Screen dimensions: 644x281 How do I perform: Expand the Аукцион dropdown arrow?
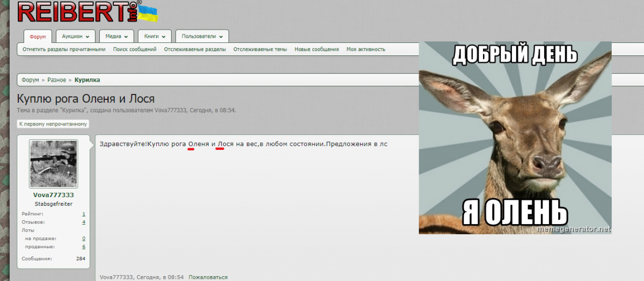[x=86, y=37]
